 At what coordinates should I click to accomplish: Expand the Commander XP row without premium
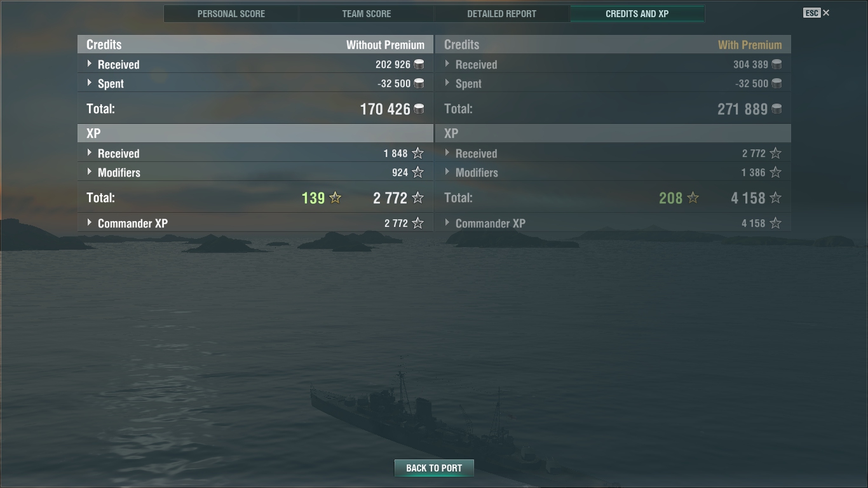pos(255,223)
